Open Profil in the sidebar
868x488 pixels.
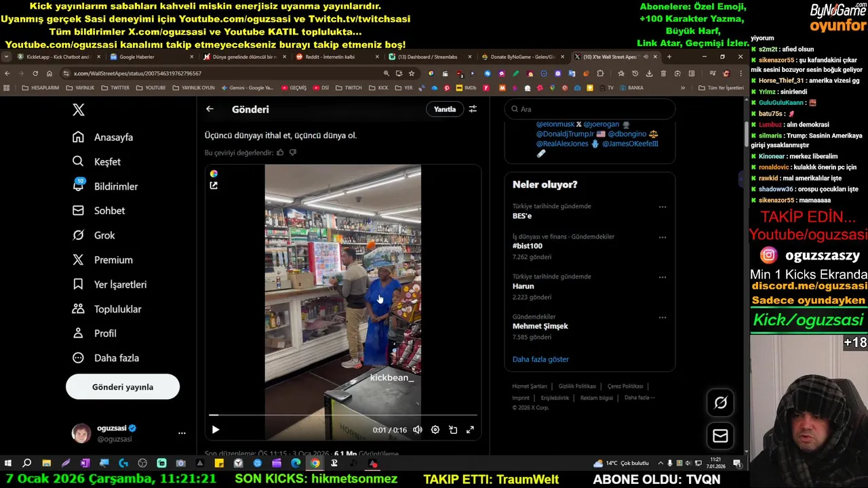(94, 333)
